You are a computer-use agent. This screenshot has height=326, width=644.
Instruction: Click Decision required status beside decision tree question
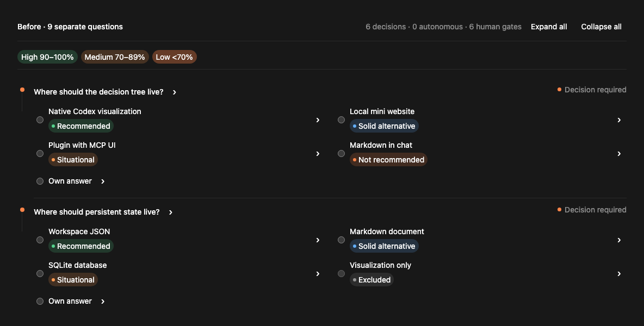point(592,90)
